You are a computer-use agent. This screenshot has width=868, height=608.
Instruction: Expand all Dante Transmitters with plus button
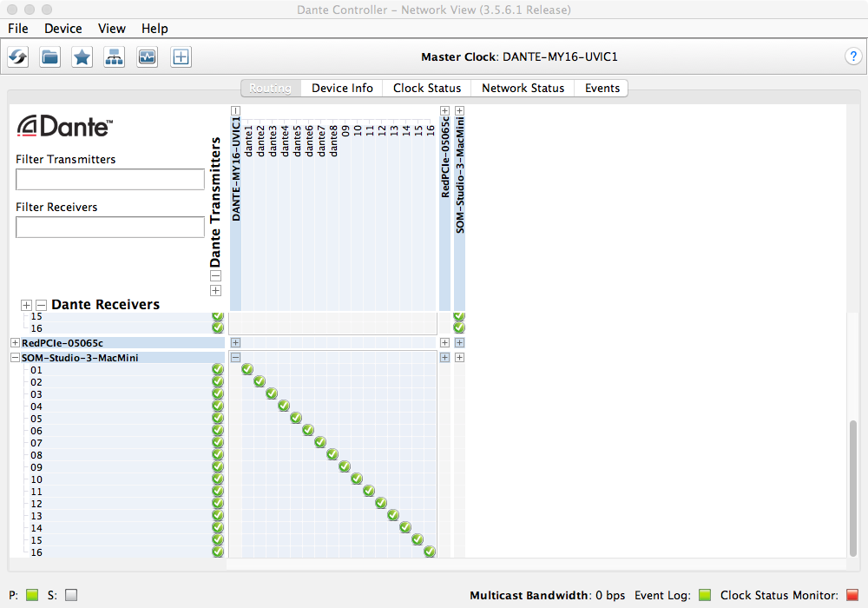pyautogui.click(x=216, y=291)
